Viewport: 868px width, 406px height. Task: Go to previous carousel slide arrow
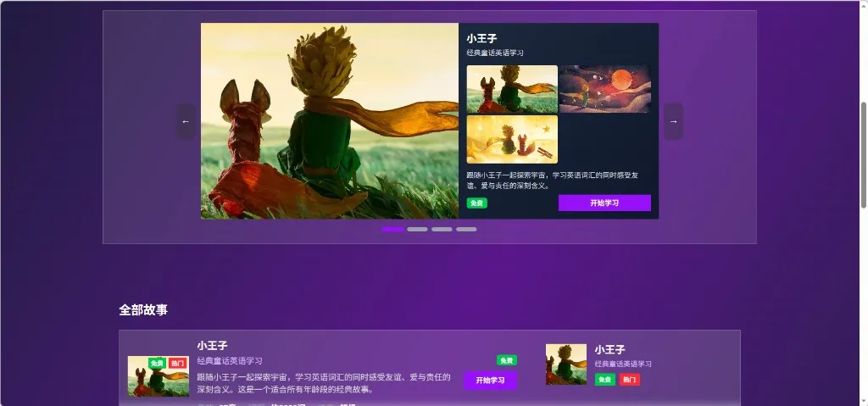[x=186, y=121]
